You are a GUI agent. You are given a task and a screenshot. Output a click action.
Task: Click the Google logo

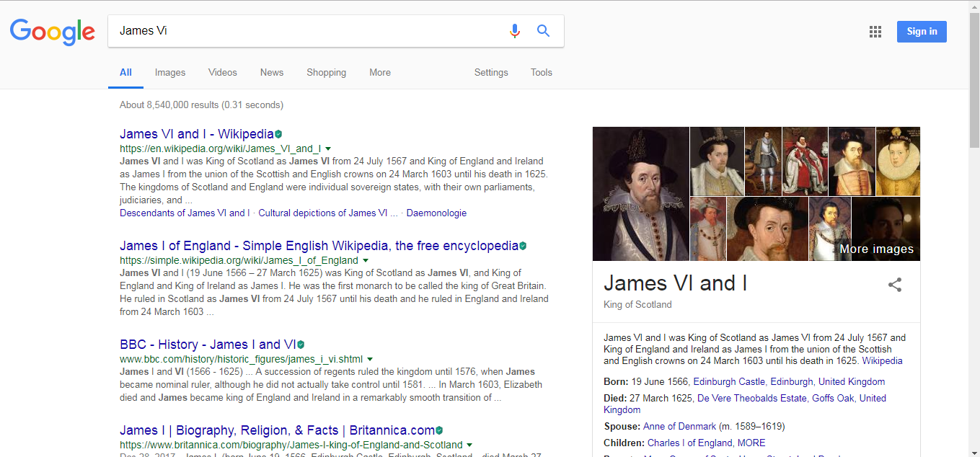[53, 32]
